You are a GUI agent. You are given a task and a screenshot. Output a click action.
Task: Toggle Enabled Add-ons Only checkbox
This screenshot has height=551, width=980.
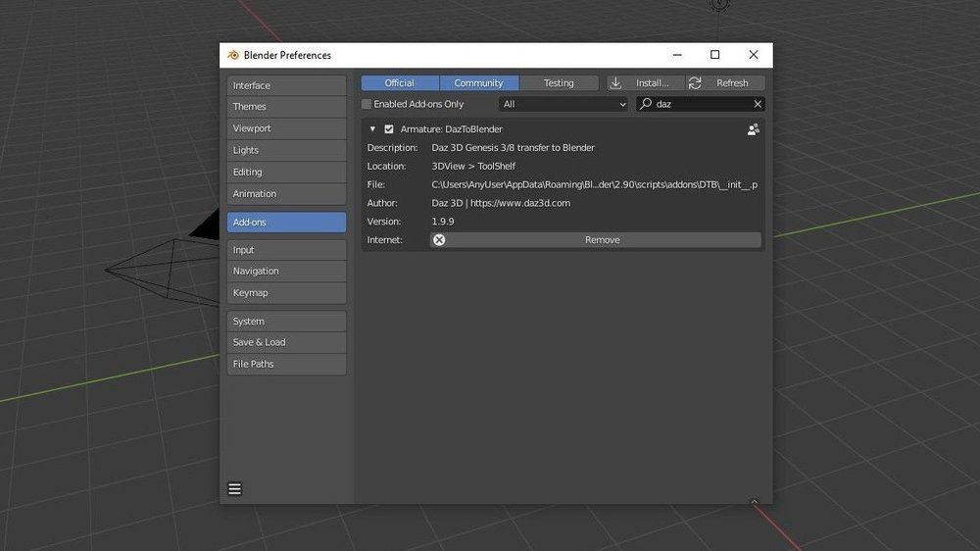point(367,104)
